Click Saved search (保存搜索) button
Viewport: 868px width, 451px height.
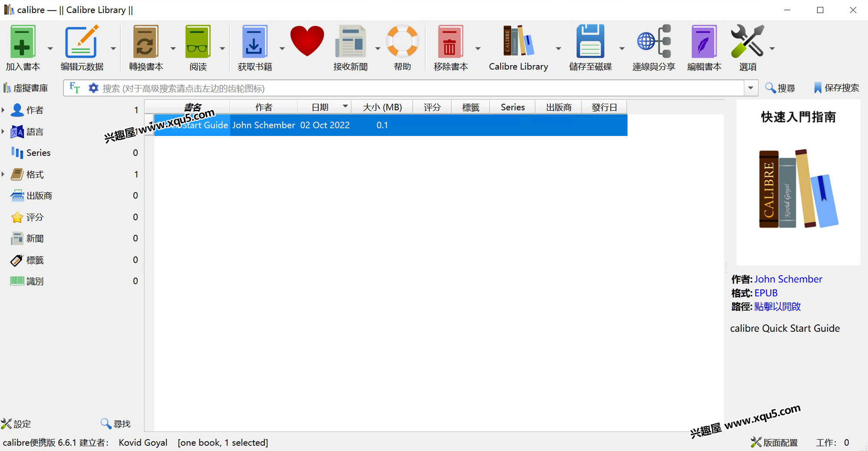[x=836, y=88]
